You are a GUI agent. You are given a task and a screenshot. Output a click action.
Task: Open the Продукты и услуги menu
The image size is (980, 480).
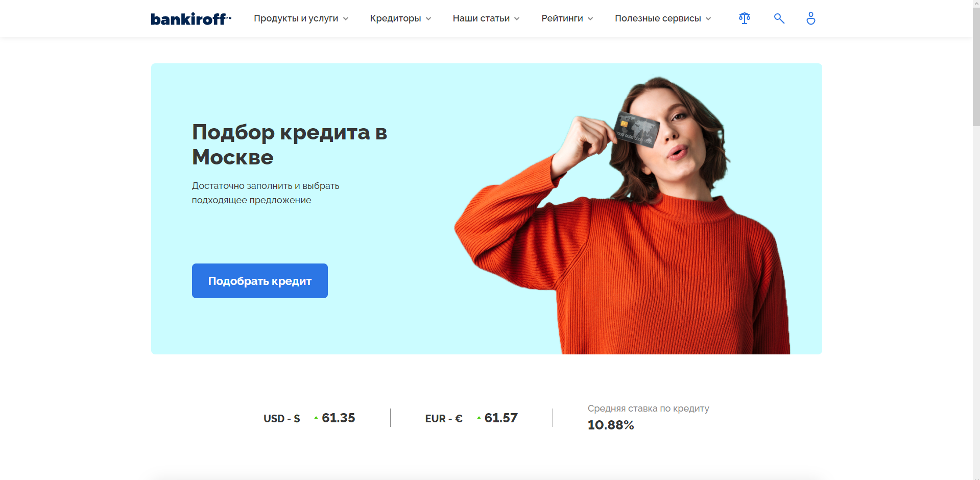tap(296, 18)
